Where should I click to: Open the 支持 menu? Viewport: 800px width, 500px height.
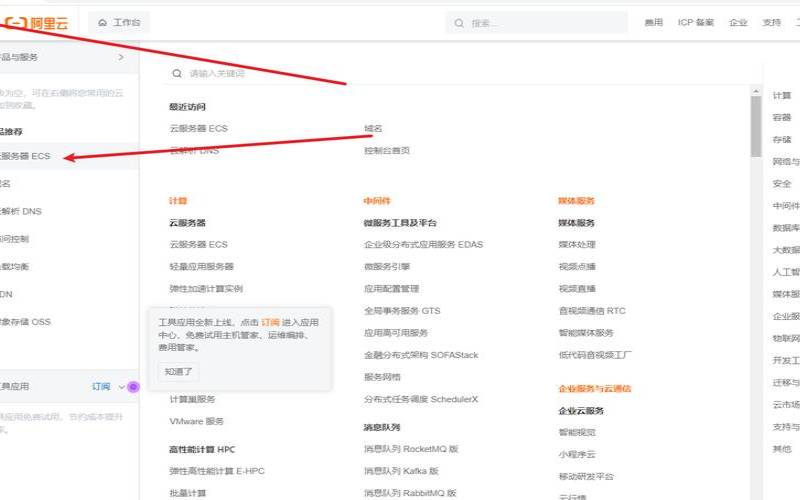(771, 22)
